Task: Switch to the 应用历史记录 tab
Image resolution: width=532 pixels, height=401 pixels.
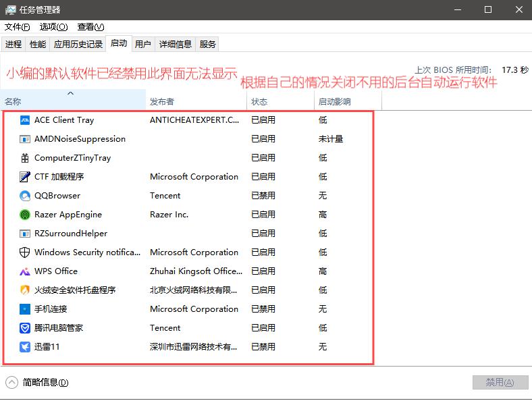Action: click(x=78, y=44)
